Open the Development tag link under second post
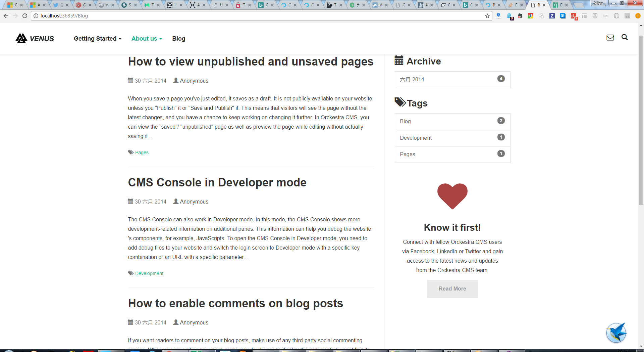644x352 pixels. click(149, 273)
